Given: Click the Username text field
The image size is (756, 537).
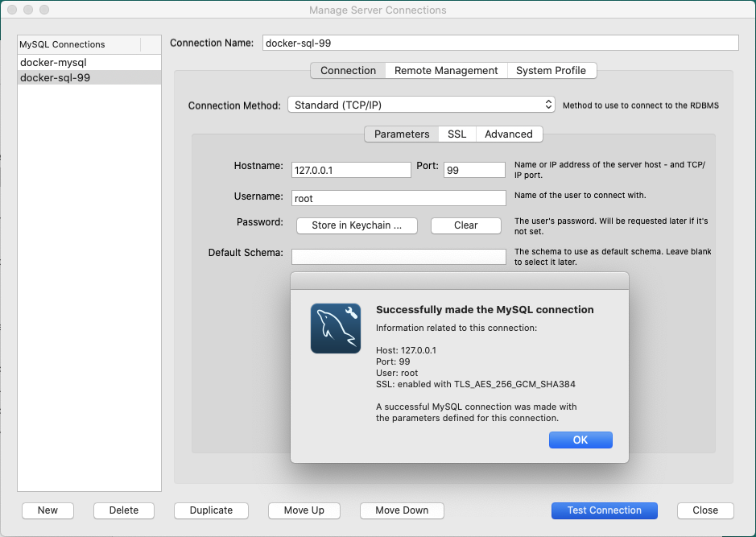Looking at the screenshot, I should (x=398, y=198).
